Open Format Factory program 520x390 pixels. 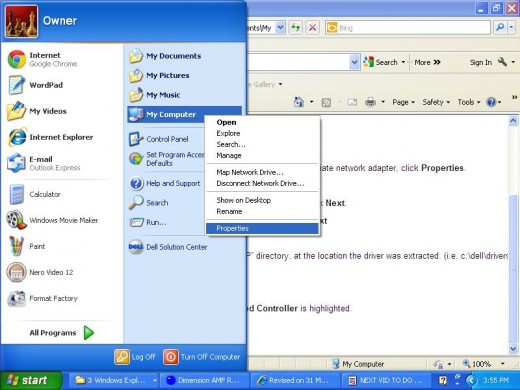(x=43, y=298)
